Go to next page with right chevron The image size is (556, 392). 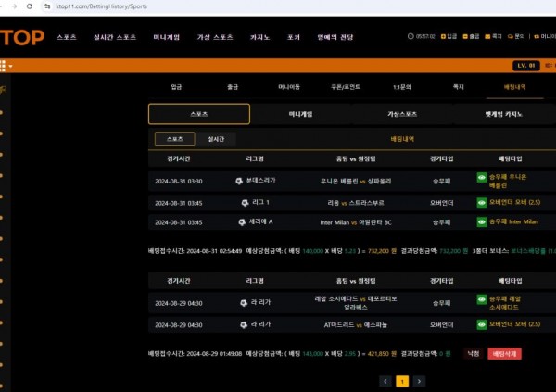click(x=419, y=381)
